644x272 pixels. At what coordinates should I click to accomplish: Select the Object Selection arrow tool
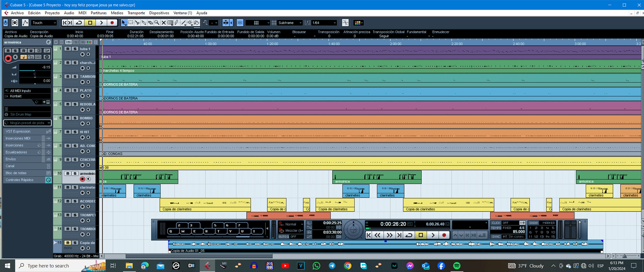tap(124, 23)
